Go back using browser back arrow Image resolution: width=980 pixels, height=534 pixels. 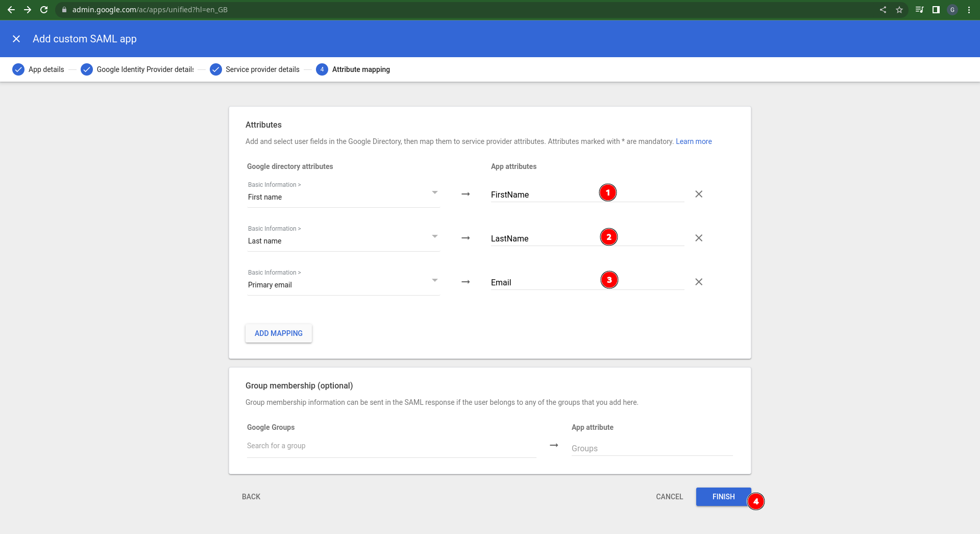tap(11, 10)
